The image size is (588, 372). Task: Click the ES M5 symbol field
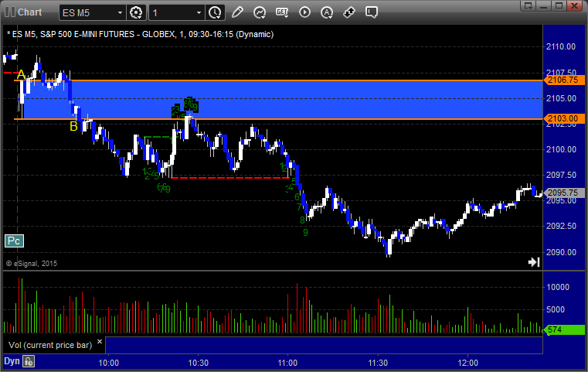pyautogui.click(x=92, y=13)
